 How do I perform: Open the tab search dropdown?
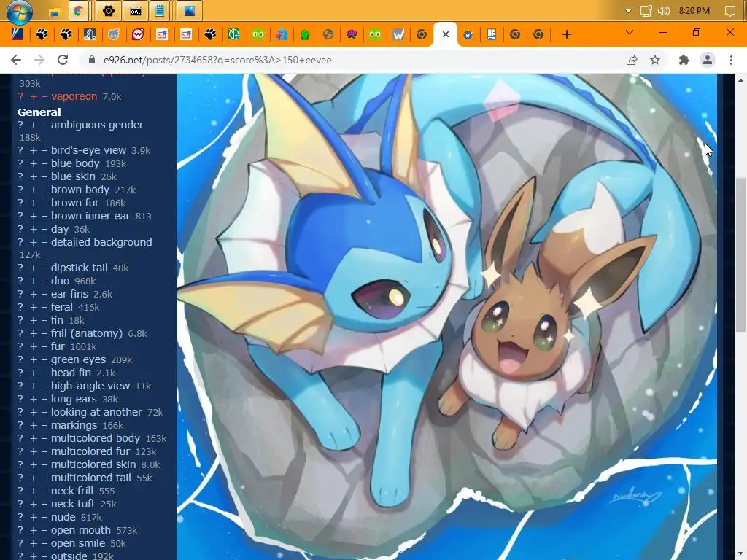[630, 32]
